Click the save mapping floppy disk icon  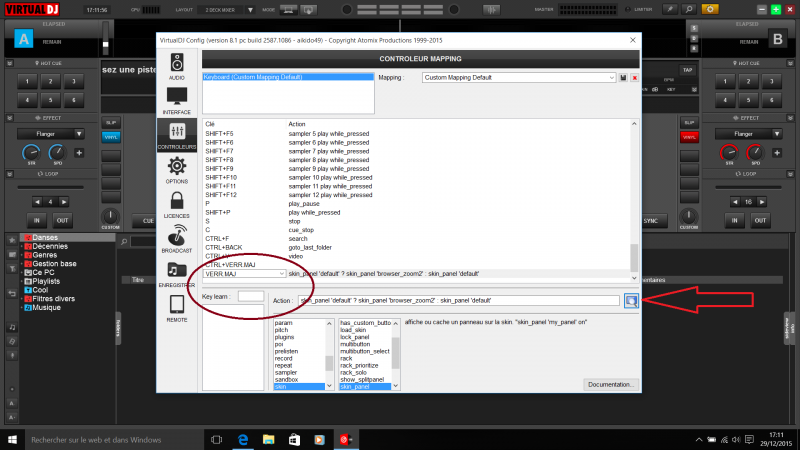(624, 77)
